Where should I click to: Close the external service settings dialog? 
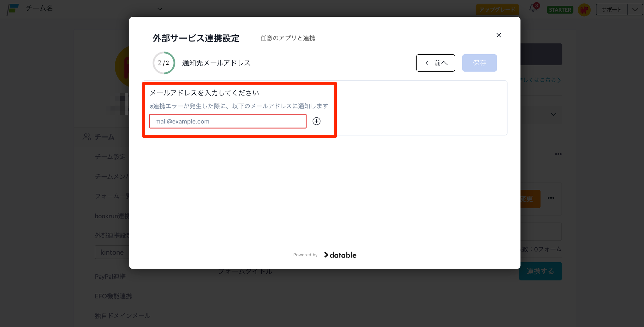pyautogui.click(x=498, y=35)
